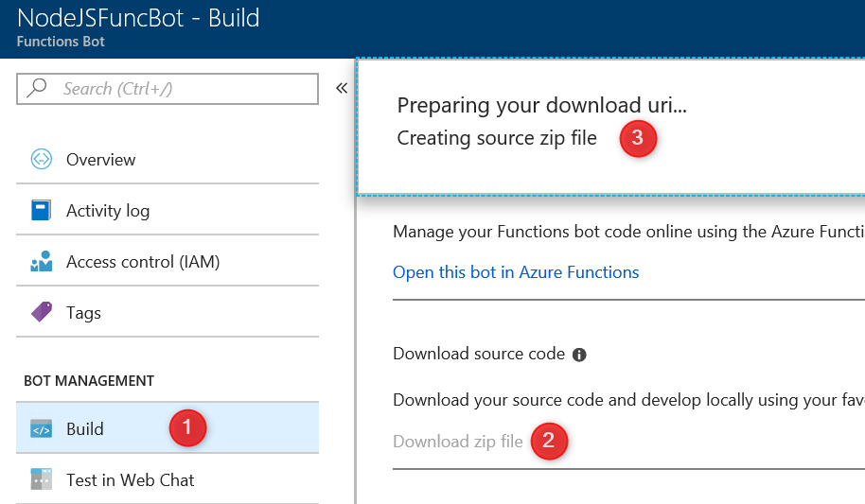
Task: Click the red number 3 badge
Action: (637, 138)
